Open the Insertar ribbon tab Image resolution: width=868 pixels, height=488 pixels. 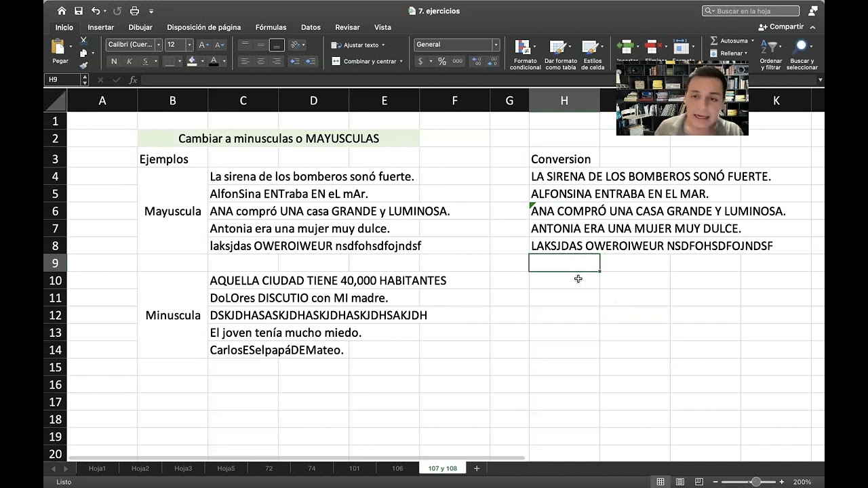tap(101, 27)
